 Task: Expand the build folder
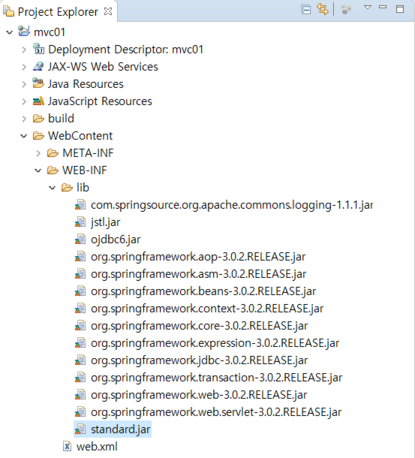click(x=24, y=119)
